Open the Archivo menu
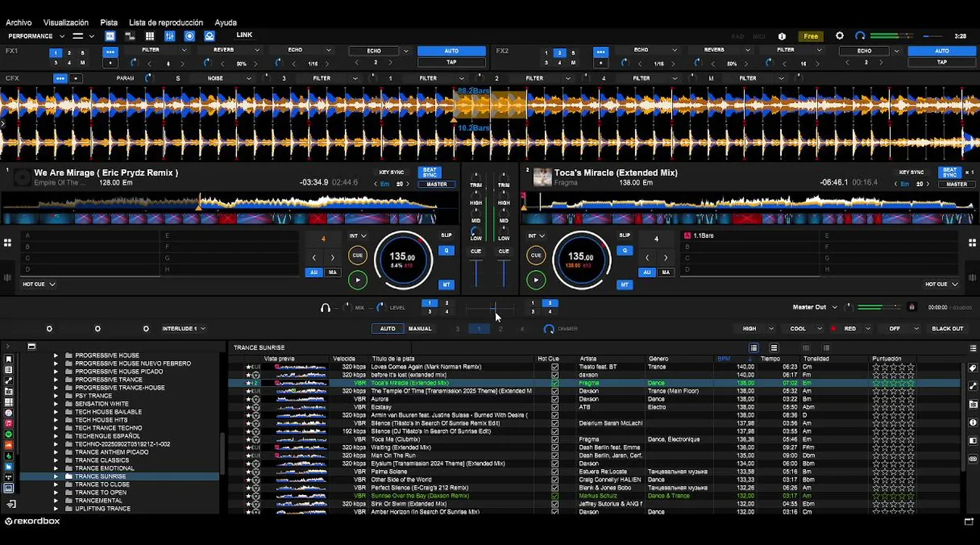The width and height of the screenshot is (980, 545). pos(19,23)
